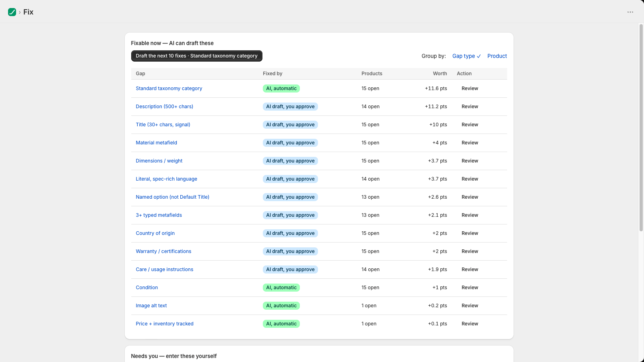
Task: Click the Fix breadcrumb title
Action: coord(28,12)
